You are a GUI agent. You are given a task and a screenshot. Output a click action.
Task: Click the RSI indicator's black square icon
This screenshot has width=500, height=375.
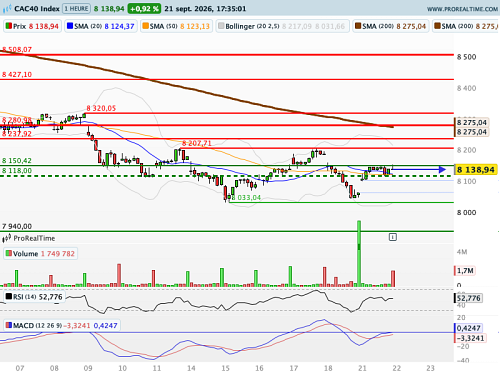tap(9, 296)
